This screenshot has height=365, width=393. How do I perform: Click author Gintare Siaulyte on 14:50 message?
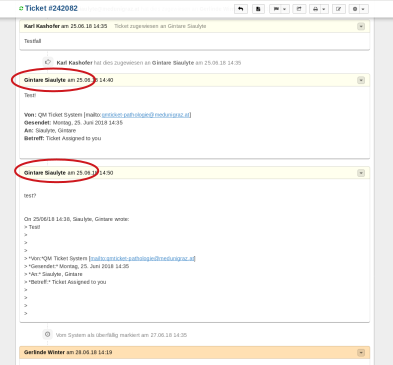pyautogui.click(x=45, y=173)
